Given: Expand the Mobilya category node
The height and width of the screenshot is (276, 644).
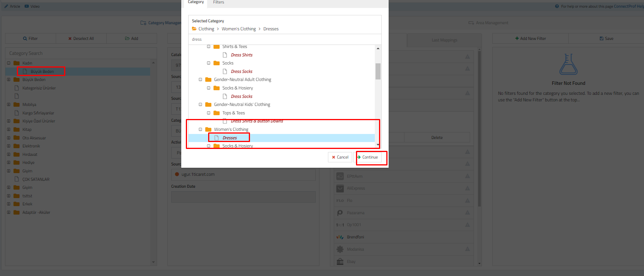Looking at the screenshot, I should coord(9,104).
